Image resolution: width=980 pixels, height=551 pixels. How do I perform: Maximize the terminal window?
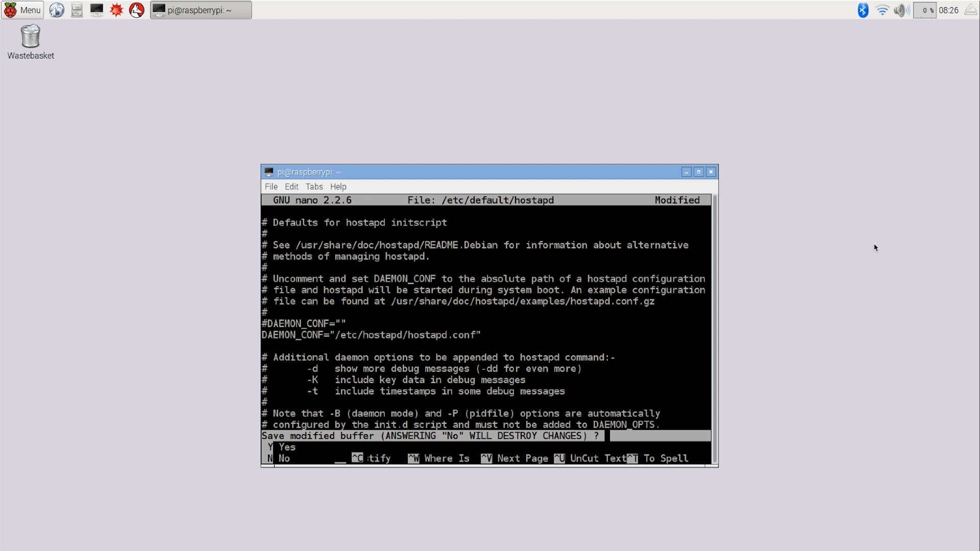coord(699,172)
